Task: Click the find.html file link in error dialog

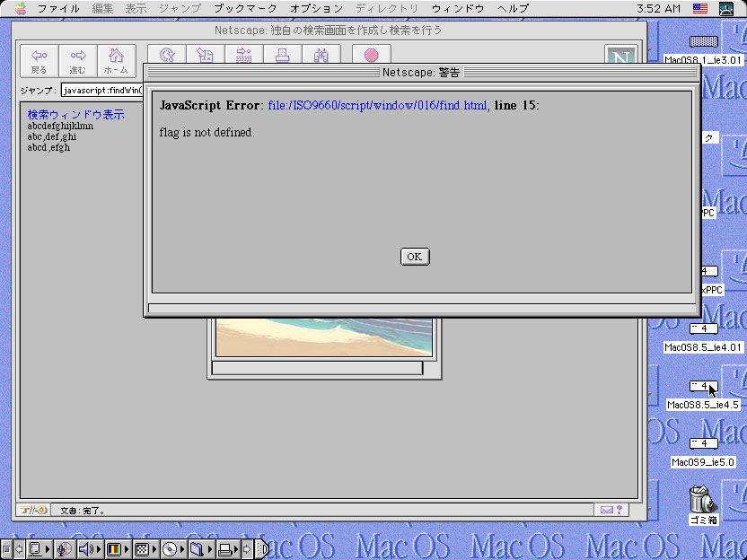Action: tap(377, 105)
